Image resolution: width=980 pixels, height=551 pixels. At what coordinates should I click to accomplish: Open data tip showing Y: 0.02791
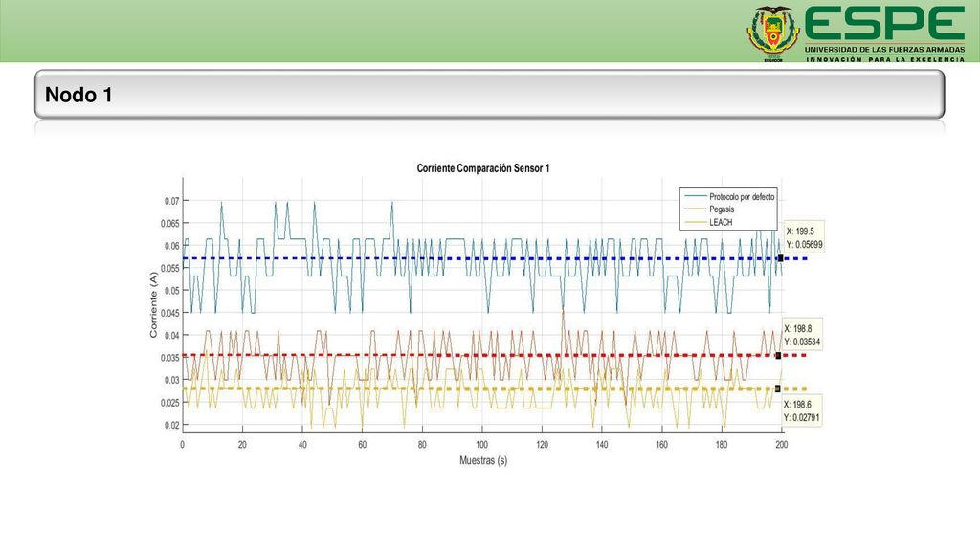pyautogui.click(x=802, y=410)
